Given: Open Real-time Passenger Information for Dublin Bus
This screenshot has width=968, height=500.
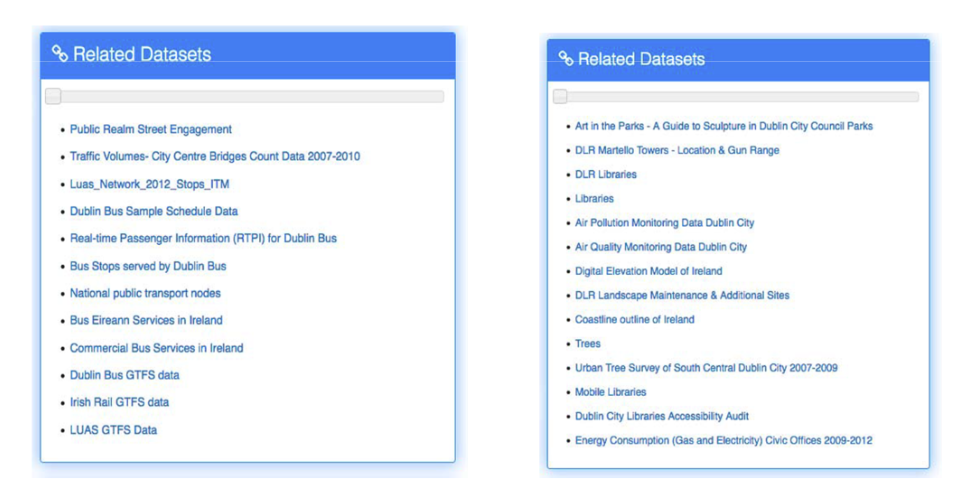Looking at the screenshot, I should (203, 239).
